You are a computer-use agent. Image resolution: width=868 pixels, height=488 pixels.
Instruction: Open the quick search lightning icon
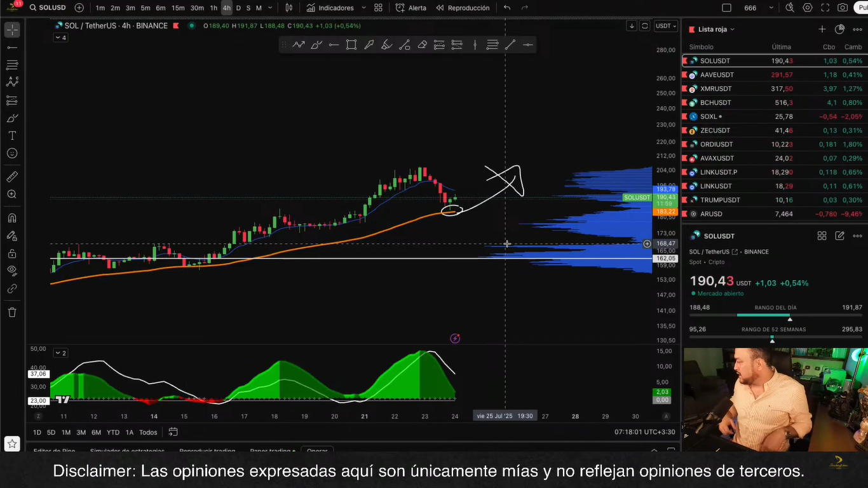(x=790, y=8)
